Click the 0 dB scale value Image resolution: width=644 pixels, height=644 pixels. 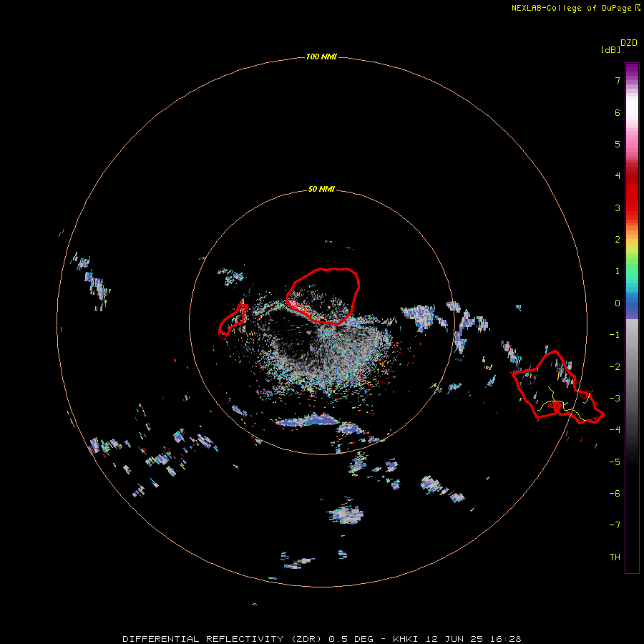(618, 303)
